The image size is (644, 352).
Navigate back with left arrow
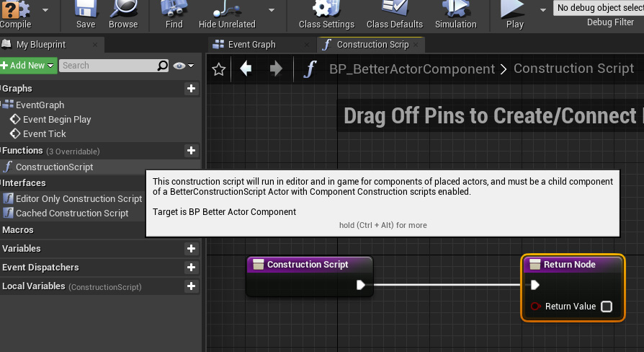(246, 69)
